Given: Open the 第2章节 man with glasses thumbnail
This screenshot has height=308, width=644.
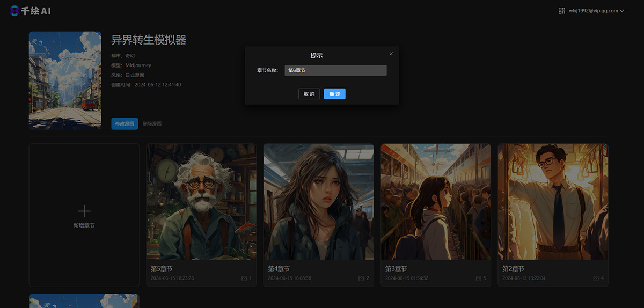Looking at the screenshot, I should click(x=552, y=202).
